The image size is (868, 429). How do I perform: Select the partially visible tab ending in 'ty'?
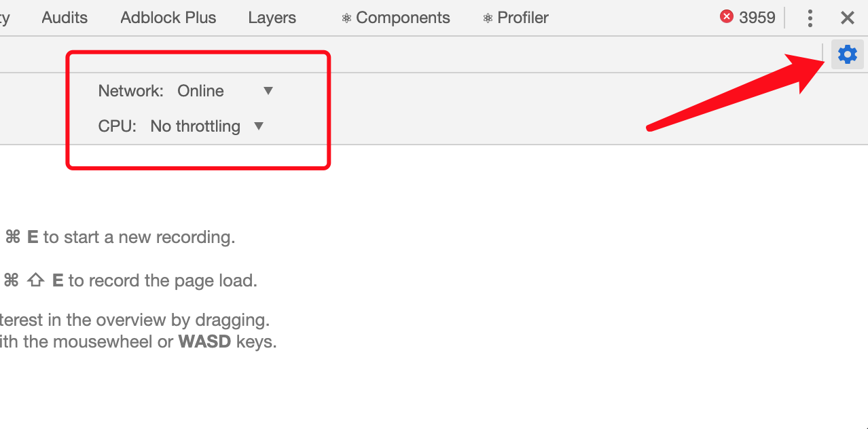click(x=5, y=18)
